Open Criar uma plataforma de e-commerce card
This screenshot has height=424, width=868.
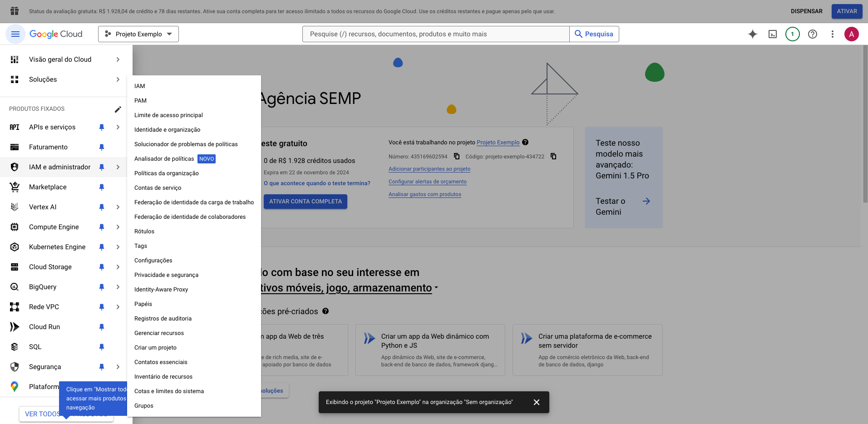[587, 350]
